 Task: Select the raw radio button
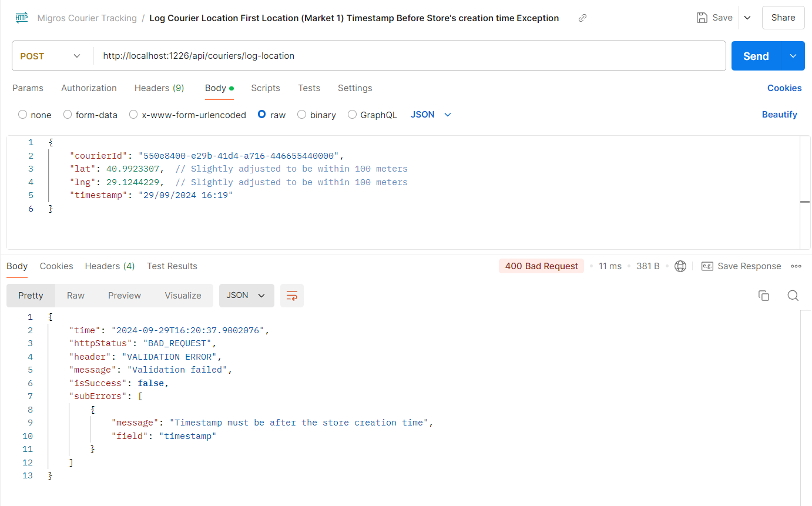[262, 115]
